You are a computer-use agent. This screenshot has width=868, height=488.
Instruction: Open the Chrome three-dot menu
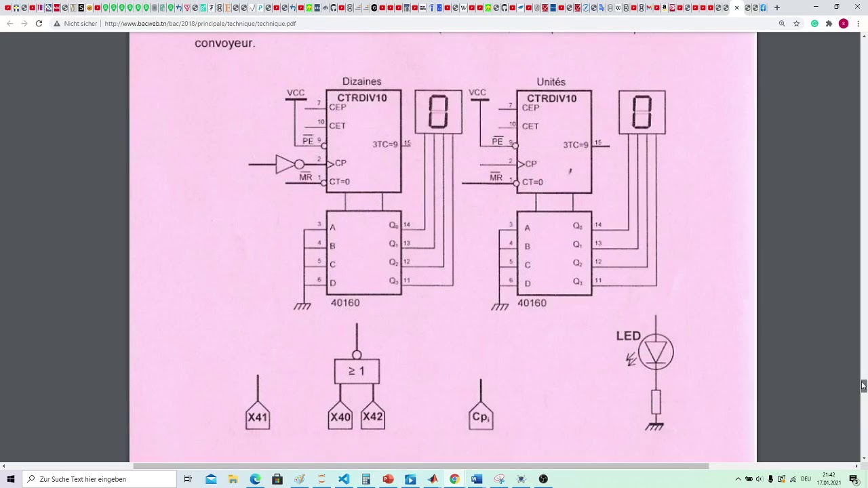[859, 23]
